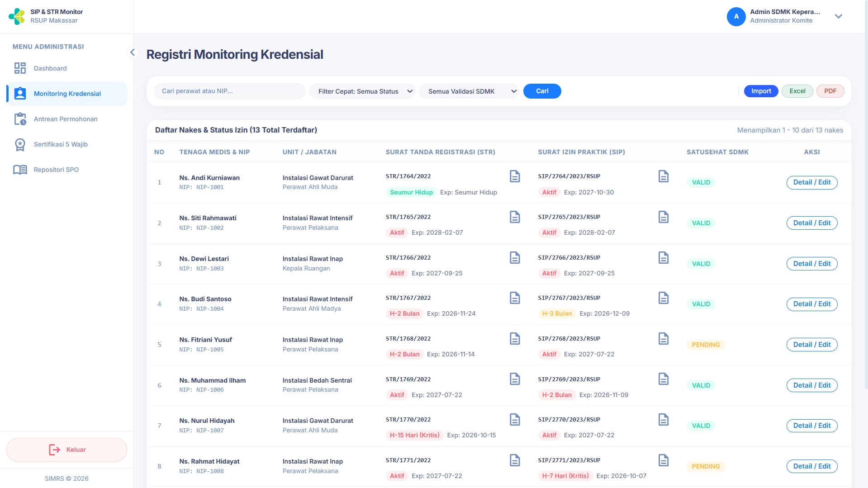View SIP/2767/2023/RSUP document file icon
Screen dimensions: 868x488
tap(664, 298)
